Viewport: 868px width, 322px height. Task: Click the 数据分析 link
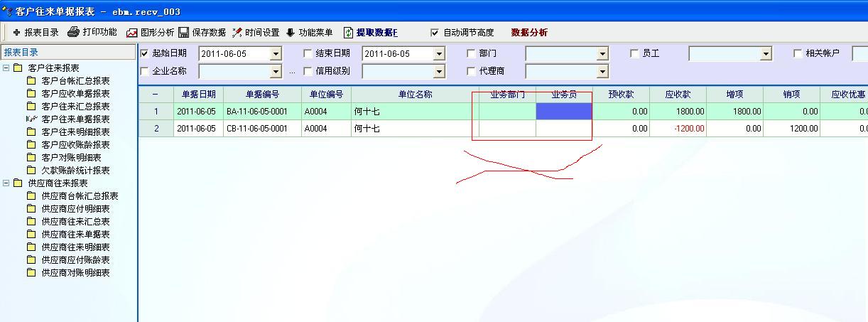point(529,33)
